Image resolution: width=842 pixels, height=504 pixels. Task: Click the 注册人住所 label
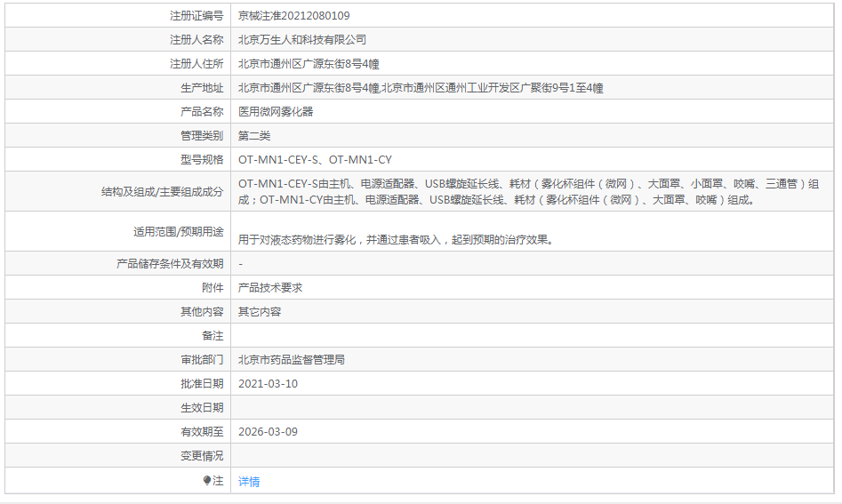(196, 64)
